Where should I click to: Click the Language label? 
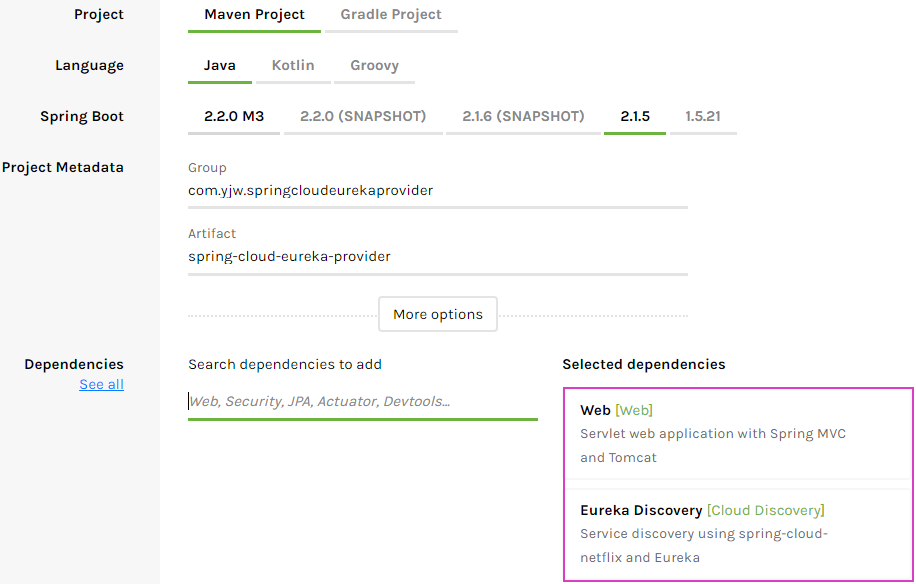[89, 65]
